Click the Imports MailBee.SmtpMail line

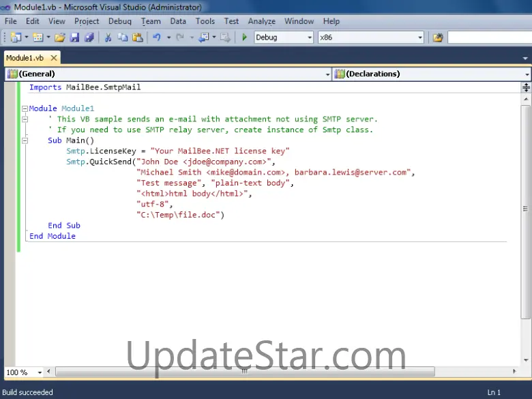[x=85, y=87]
